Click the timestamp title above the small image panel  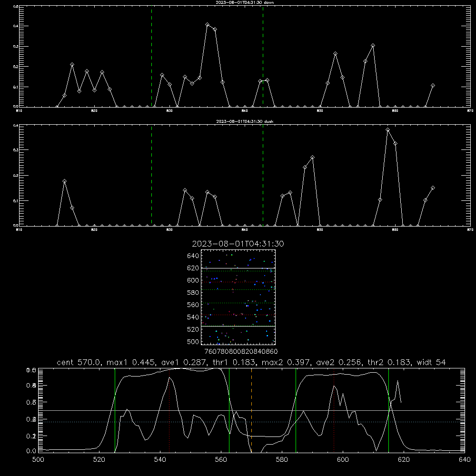238,244
